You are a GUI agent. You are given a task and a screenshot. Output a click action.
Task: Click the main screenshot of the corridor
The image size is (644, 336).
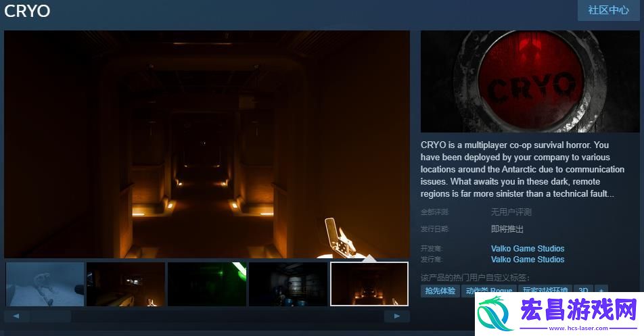[x=207, y=145]
